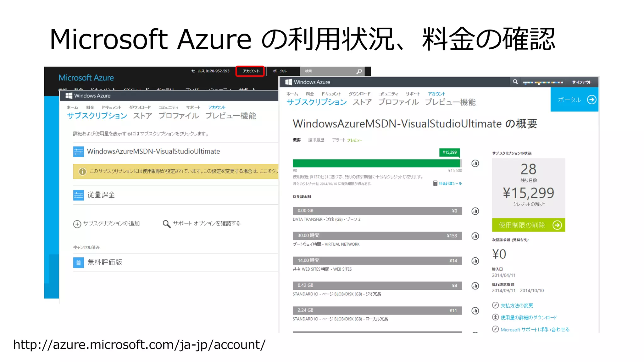Click サインアウト in right window header
The image size is (644, 362).
coord(581,82)
